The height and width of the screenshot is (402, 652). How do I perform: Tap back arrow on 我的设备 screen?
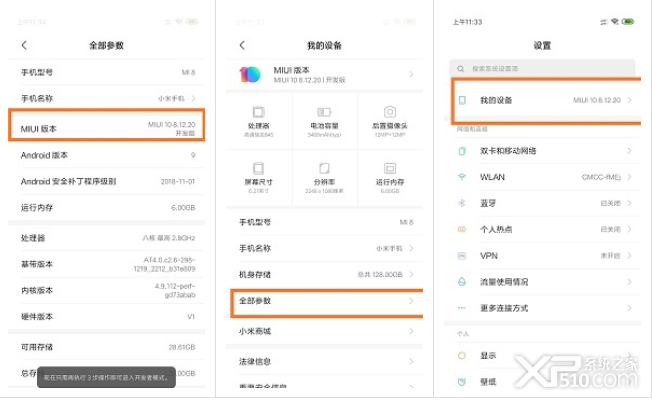(x=242, y=45)
